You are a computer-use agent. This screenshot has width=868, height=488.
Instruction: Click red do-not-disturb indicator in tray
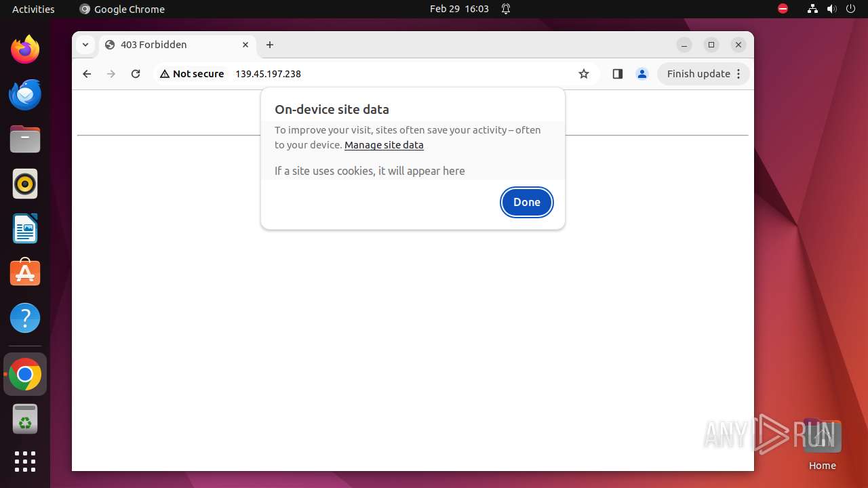tap(783, 9)
